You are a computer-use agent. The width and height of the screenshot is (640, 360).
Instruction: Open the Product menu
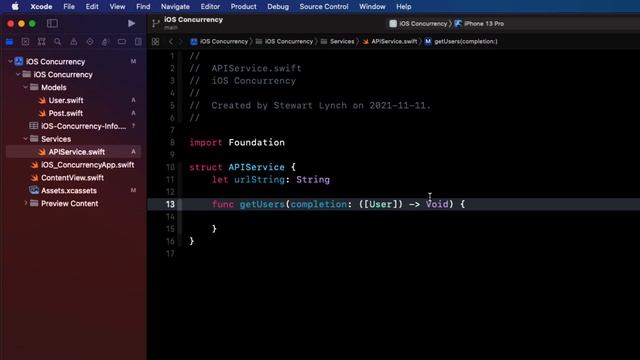point(243,7)
